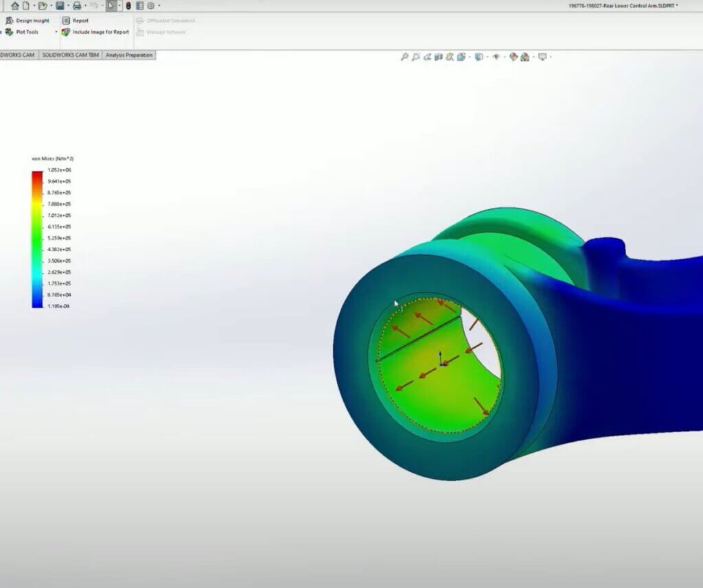The width and height of the screenshot is (703, 588).
Task: Expand the New document dropdown arrow
Action: [x=34, y=5]
